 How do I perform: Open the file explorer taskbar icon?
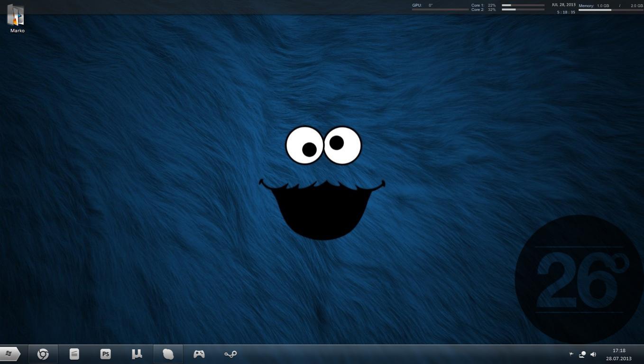click(74, 354)
